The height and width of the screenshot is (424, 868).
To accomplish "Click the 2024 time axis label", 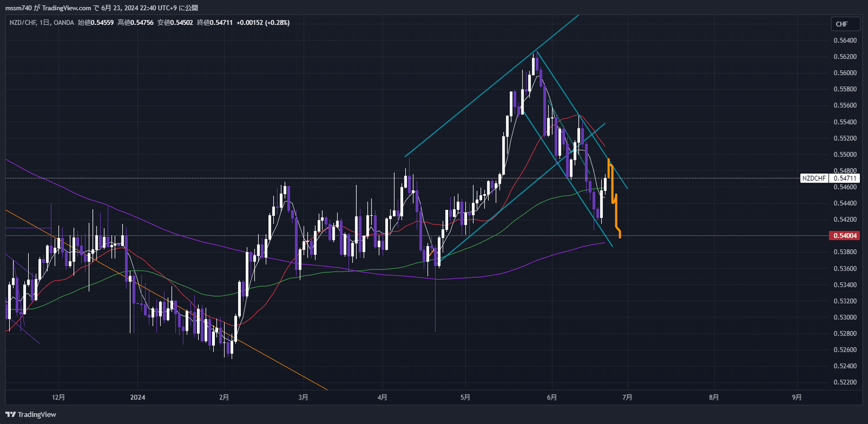I will point(138,397).
